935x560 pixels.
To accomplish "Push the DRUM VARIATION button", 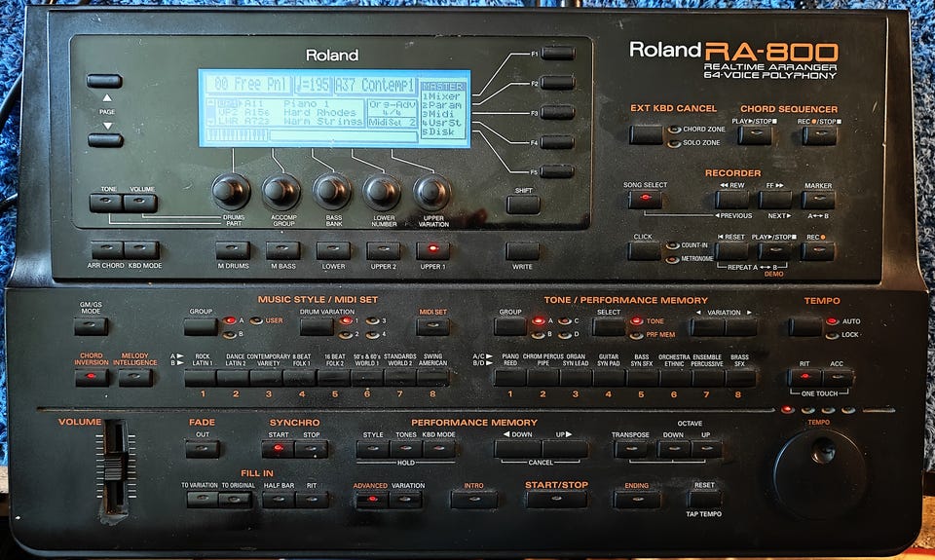I will 317,327.
